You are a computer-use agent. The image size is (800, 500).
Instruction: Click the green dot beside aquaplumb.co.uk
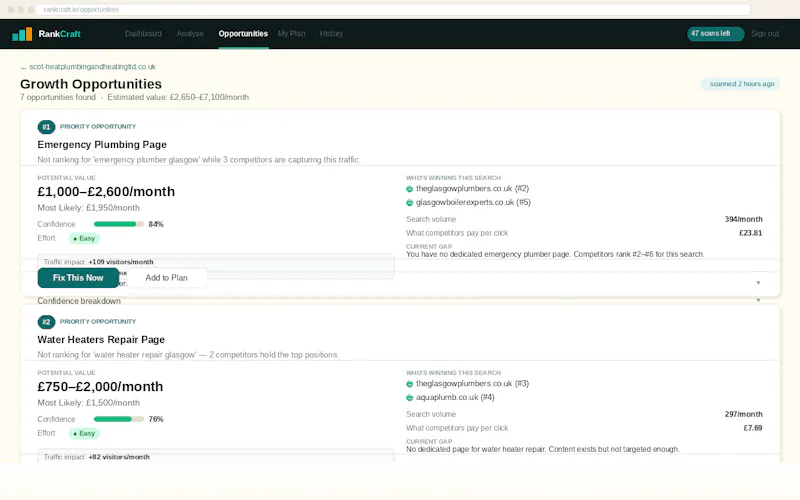(x=409, y=398)
